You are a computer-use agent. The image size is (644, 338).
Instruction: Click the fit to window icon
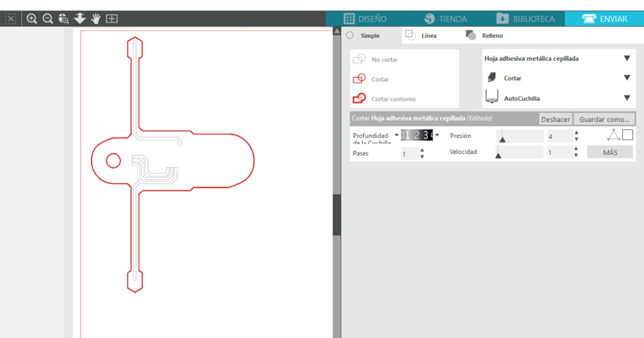(112, 19)
